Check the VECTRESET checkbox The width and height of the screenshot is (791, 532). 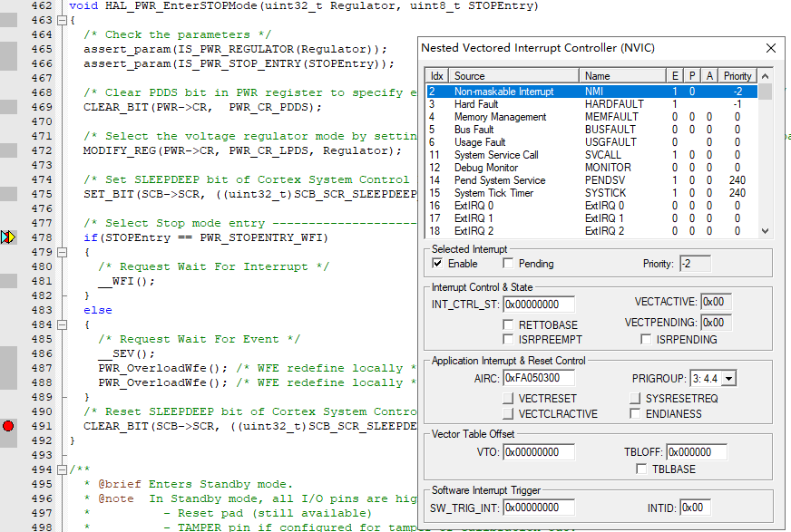click(x=508, y=399)
